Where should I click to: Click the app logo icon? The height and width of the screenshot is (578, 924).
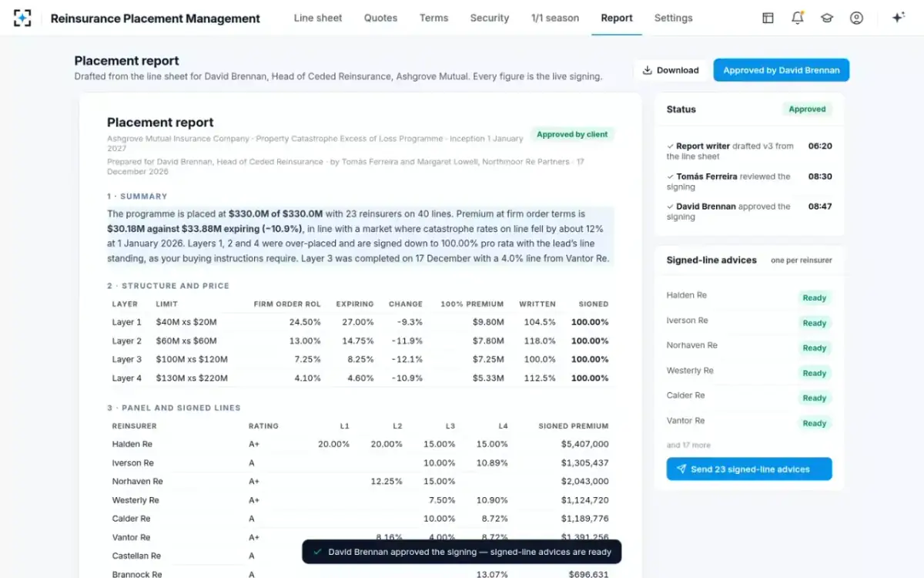coord(22,18)
